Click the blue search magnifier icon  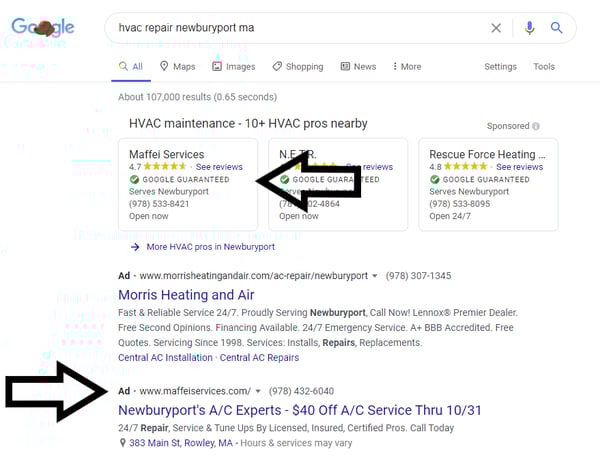[x=557, y=28]
